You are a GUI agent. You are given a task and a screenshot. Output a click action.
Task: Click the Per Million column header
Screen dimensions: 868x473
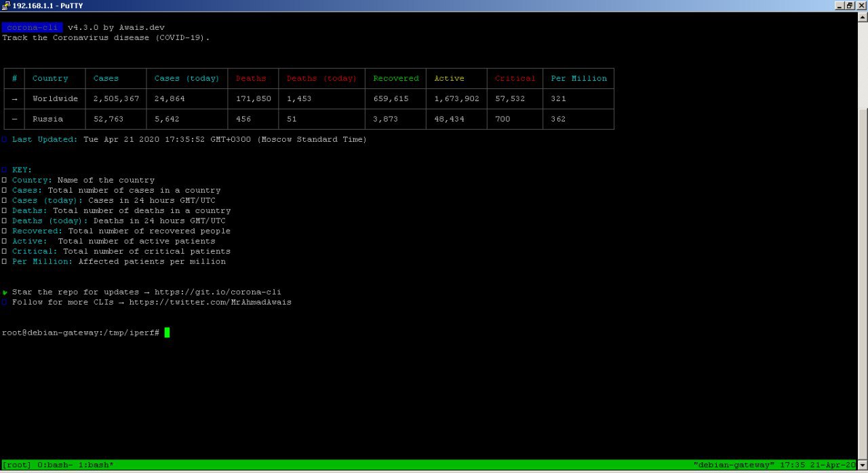tap(578, 79)
